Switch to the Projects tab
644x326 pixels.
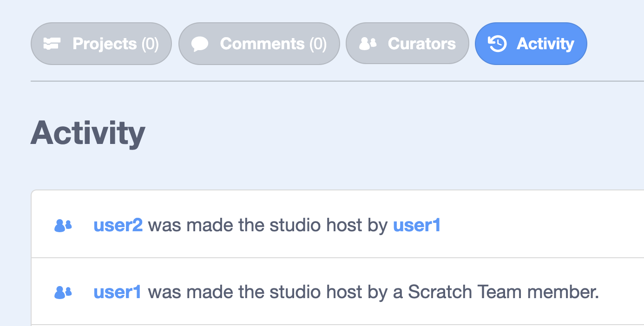click(105, 44)
